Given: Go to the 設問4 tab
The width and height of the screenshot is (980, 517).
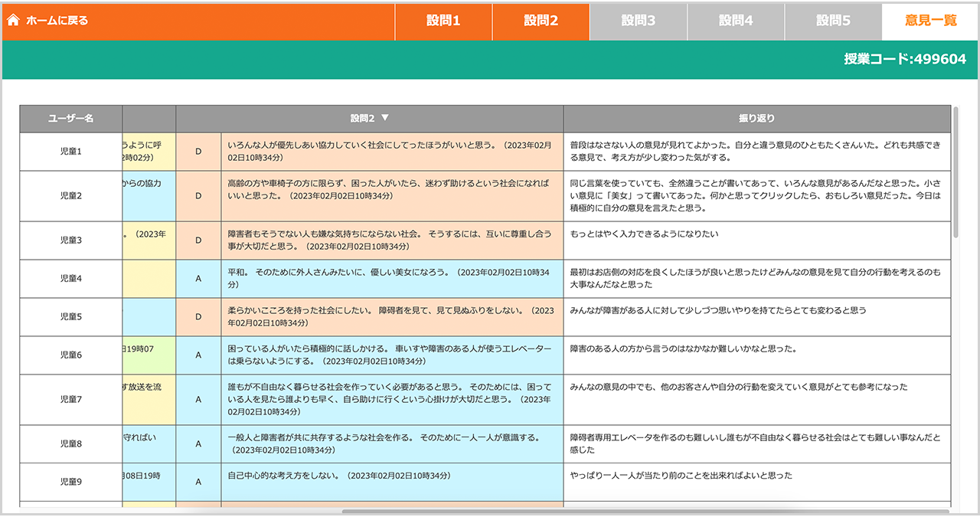Looking at the screenshot, I should coord(736,21).
